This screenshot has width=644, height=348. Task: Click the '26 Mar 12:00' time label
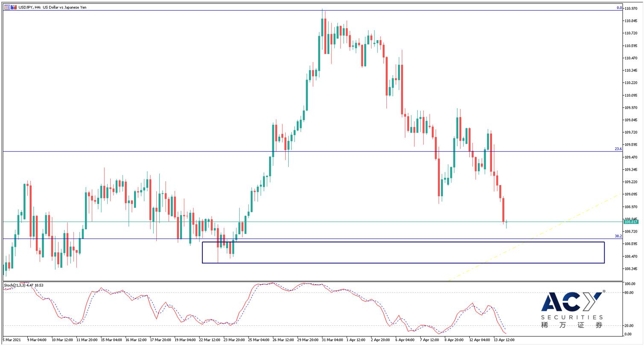click(x=284, y=340)
